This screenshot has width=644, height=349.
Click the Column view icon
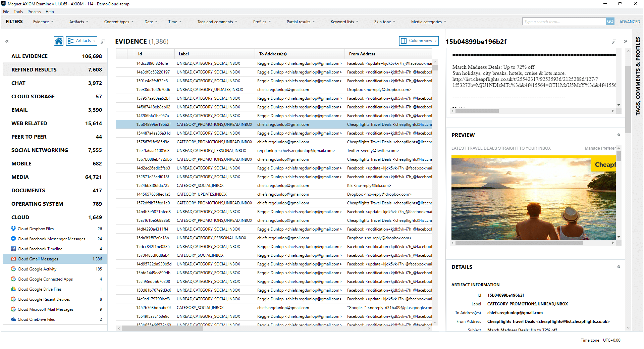(x=404, y=41)
